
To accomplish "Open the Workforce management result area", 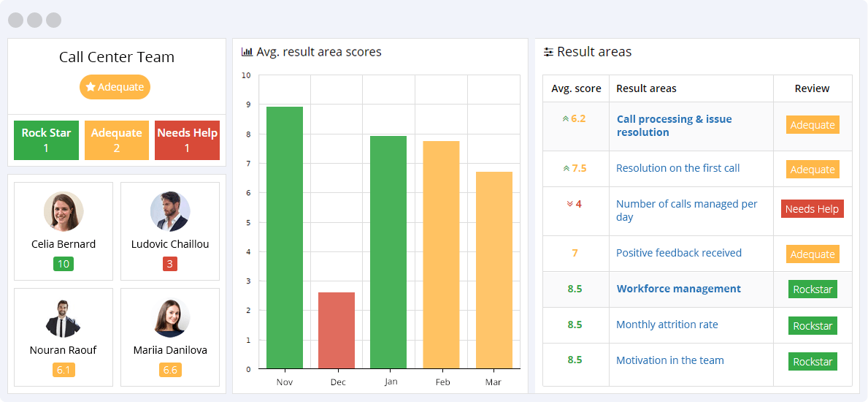I will (x=678, y=289).
